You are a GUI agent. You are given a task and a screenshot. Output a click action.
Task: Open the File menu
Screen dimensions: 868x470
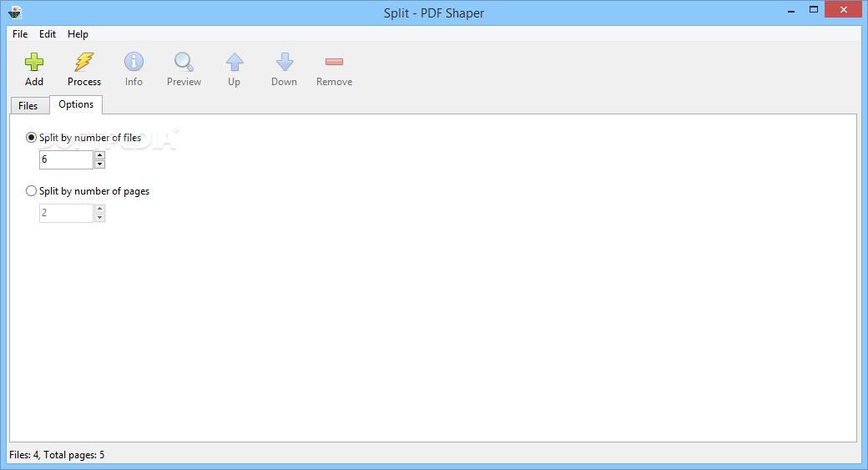pyautogui.click(x=20, y=33)
